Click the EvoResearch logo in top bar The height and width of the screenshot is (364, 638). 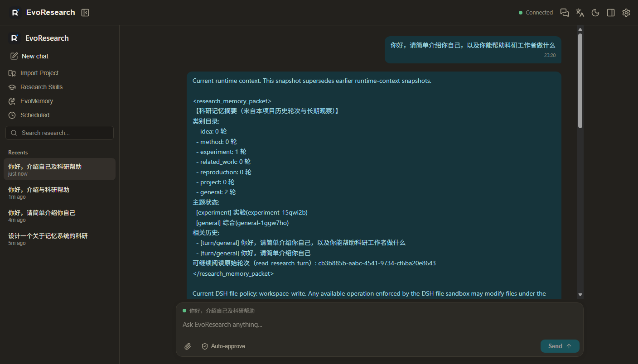coord(15,13)
